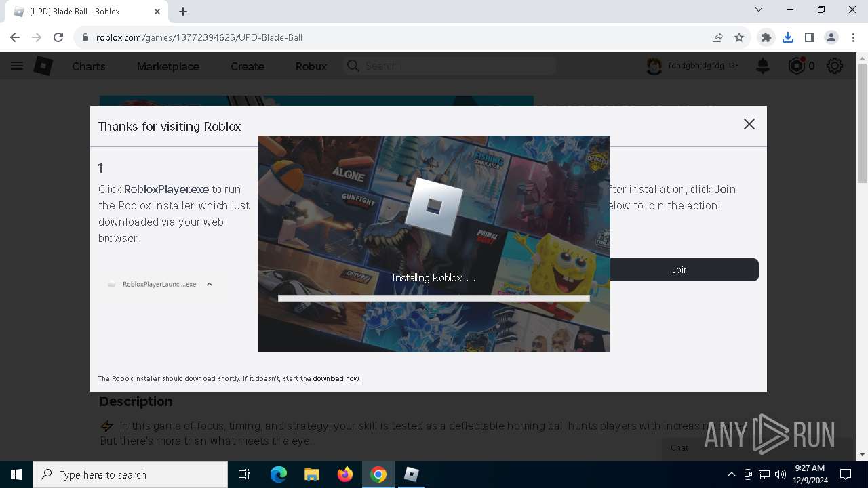Open a new Chrome tab
Image resolution: width=868 pixels, height=488 pixels.
[183, 12]
